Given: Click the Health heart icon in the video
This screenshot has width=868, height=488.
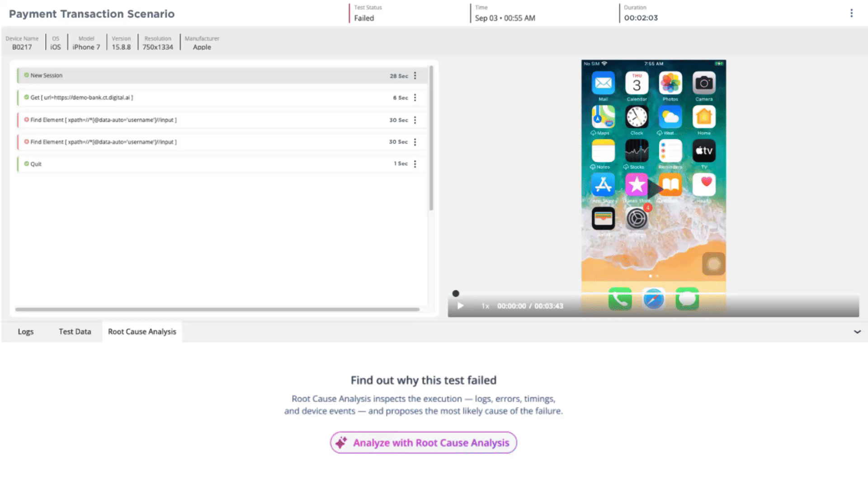Looking at the screenshot, I should click(704, 185).
